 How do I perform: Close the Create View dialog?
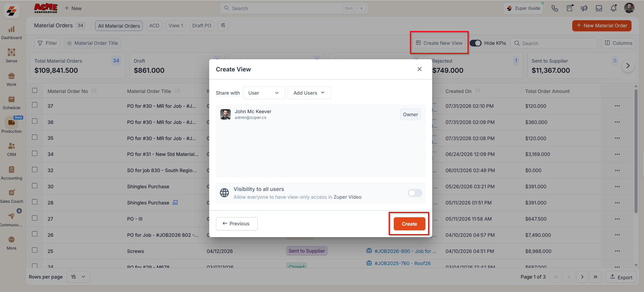coord(419,69)
